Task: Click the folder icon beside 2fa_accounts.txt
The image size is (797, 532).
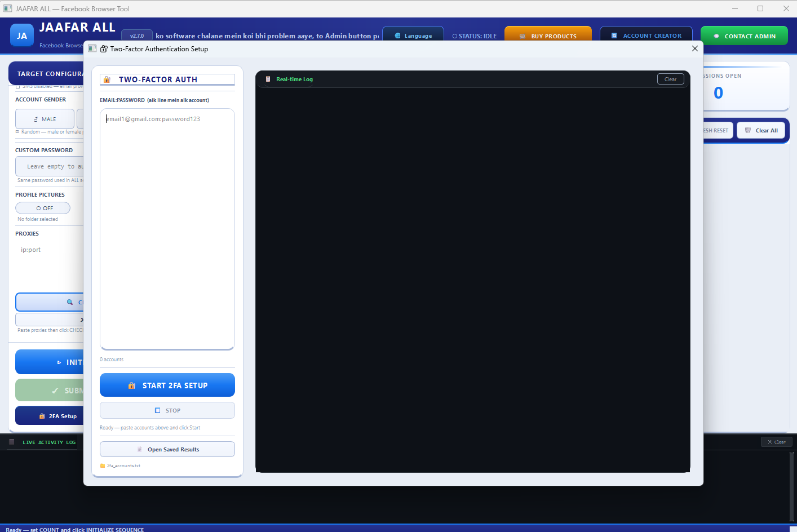Action: pyautogui.click(x=103, y=466)
